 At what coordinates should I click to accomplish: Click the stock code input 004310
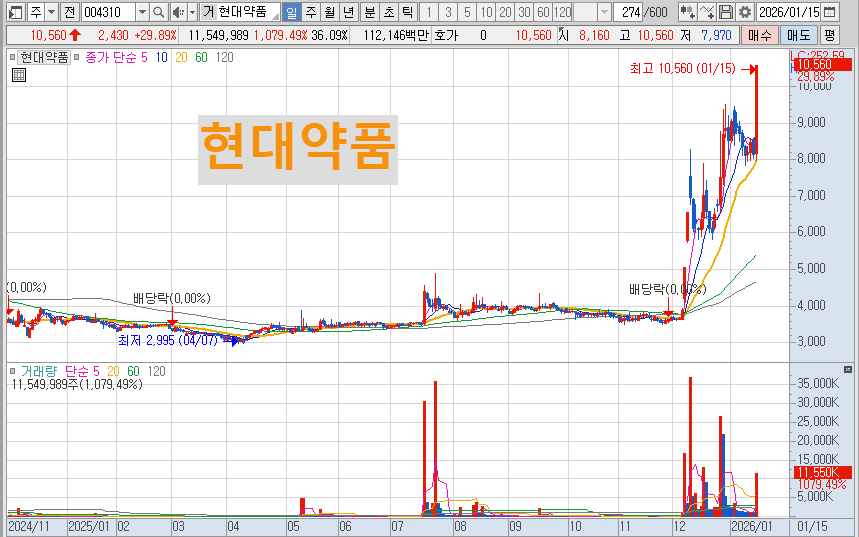tap(108, 12)
